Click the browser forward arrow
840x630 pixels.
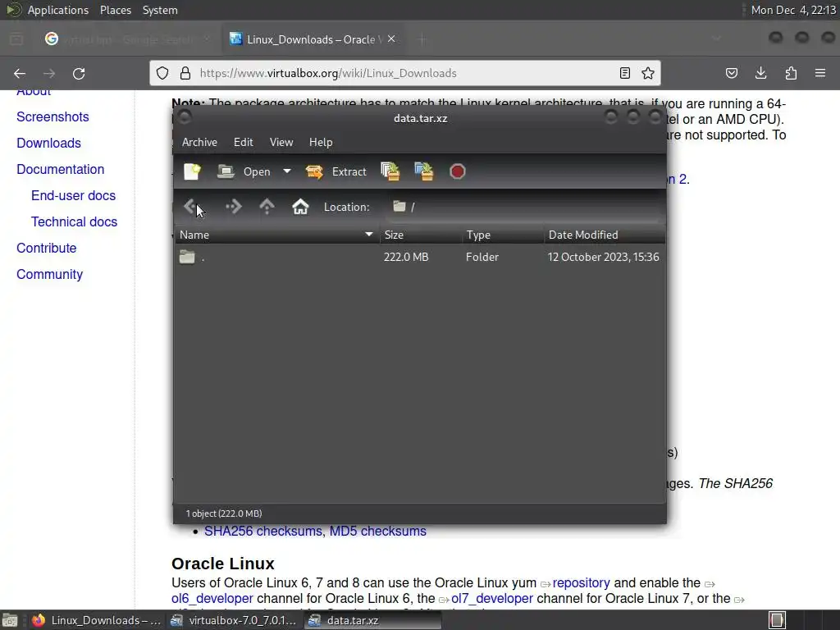(49, 73)
